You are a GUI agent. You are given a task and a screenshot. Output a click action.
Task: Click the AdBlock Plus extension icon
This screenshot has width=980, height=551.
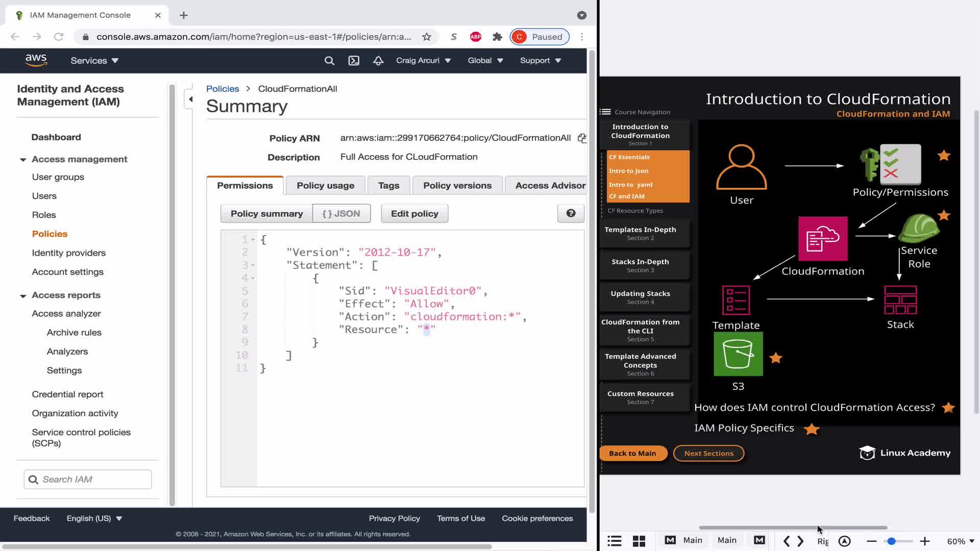pyautogui.click(x=476, y=37)
